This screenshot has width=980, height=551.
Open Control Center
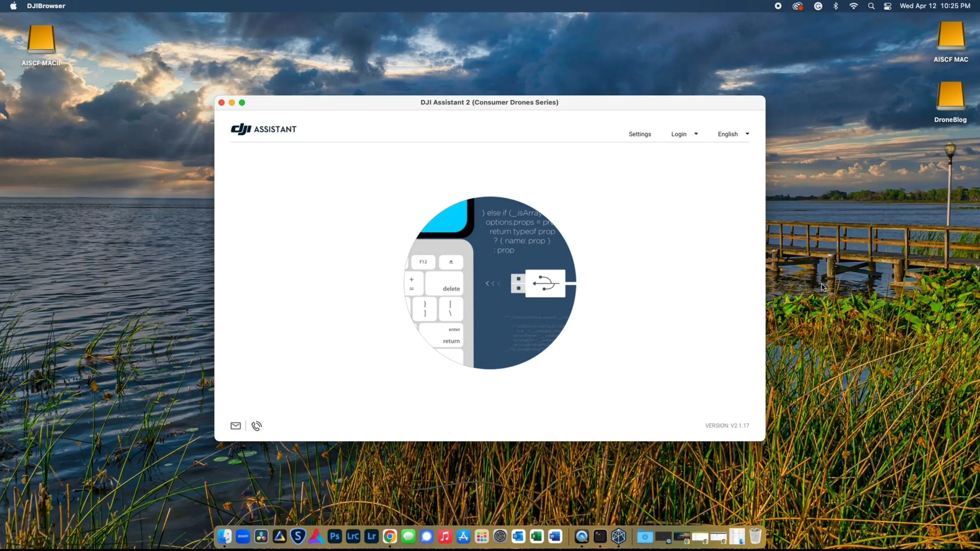(x=887, y=6)
